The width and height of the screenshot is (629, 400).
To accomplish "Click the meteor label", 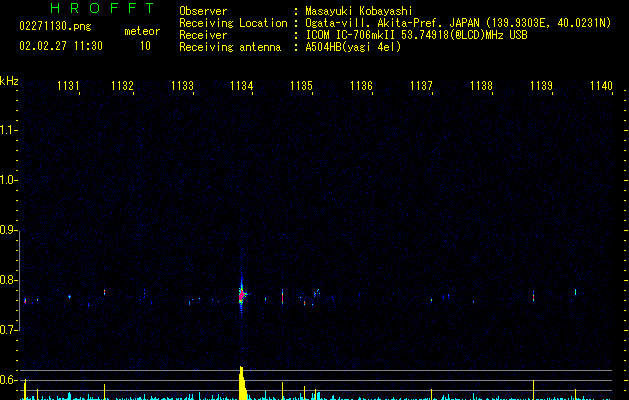I will (x=142, y=31).
